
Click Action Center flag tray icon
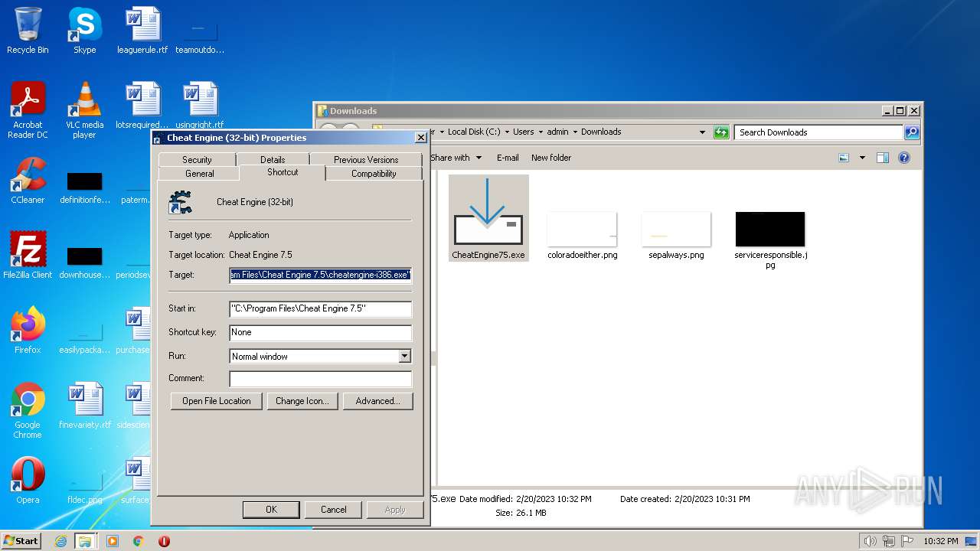click(x=906, y=541)
